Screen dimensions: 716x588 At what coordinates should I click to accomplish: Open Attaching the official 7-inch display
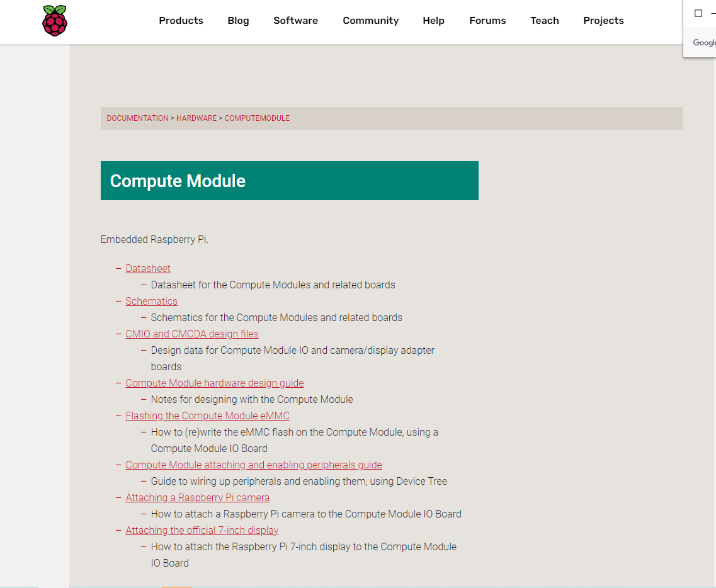(202, 531)
